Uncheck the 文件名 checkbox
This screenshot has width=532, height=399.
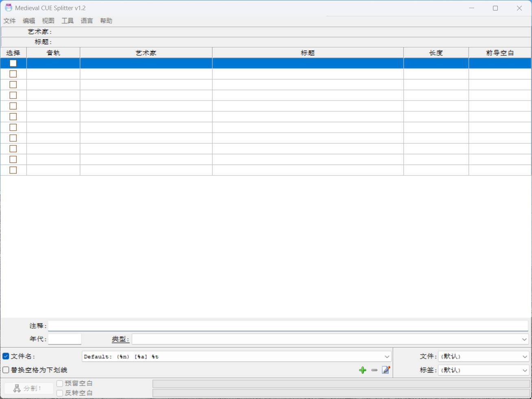coord(5,356)
